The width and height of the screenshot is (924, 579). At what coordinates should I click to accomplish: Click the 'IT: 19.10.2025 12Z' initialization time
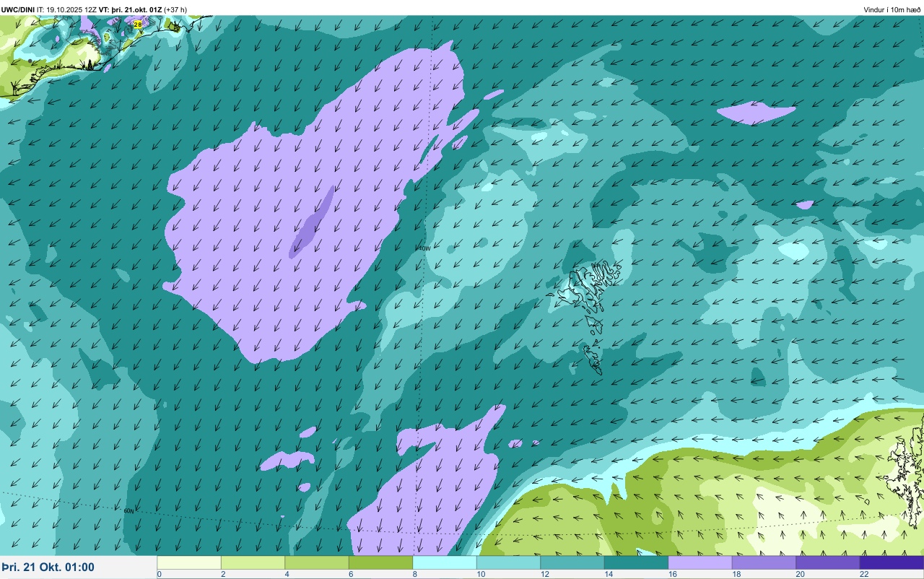point(67,9)
